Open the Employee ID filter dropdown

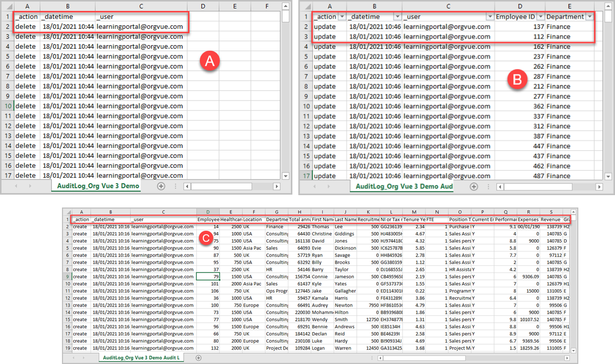point(540,16)
